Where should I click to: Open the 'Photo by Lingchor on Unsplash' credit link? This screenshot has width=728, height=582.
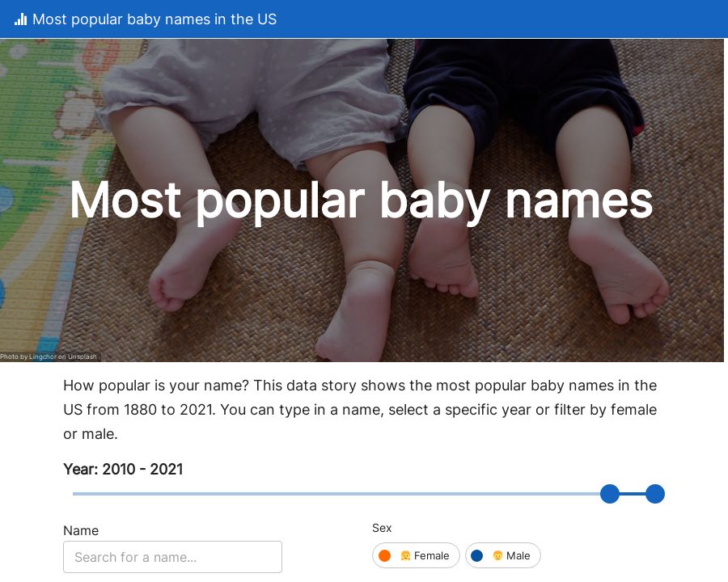click(x=49, y=356)
